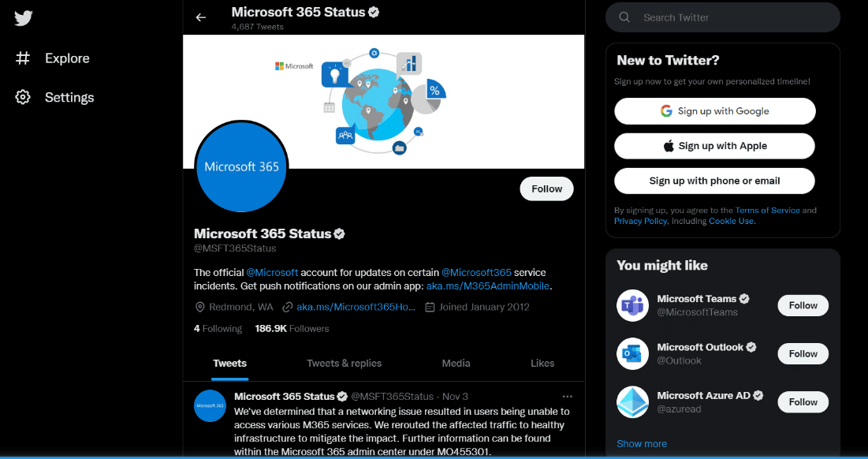The image size is (868, 459).
Task: Open the Media tab
Action: 456,364
